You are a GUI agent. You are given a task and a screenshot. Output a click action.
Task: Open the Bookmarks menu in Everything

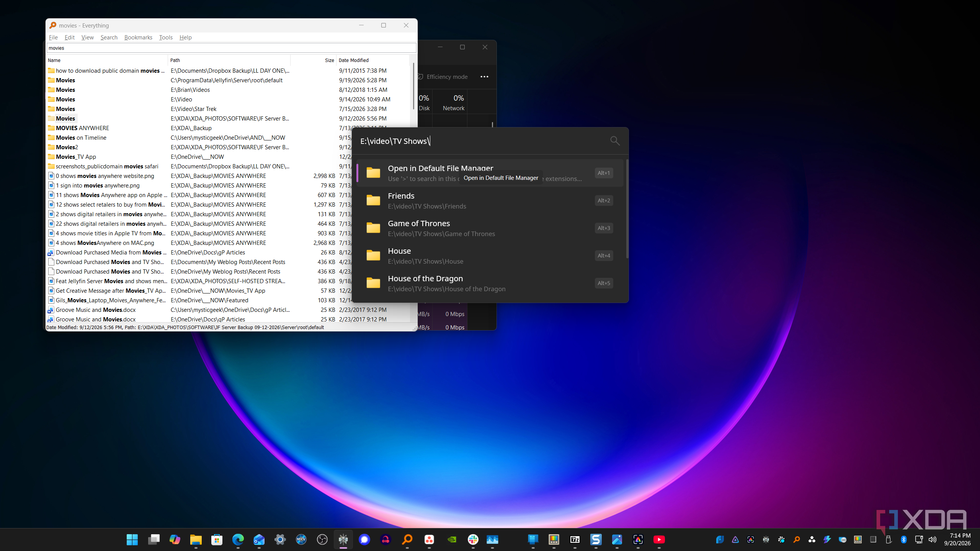(x=138, y=37)
